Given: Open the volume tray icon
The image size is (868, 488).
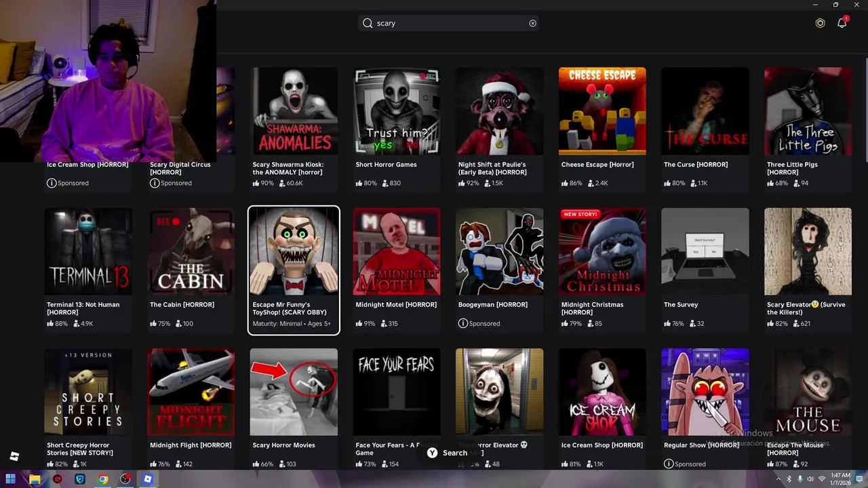Looking at the screenshot, I should [x=810, y=479].
